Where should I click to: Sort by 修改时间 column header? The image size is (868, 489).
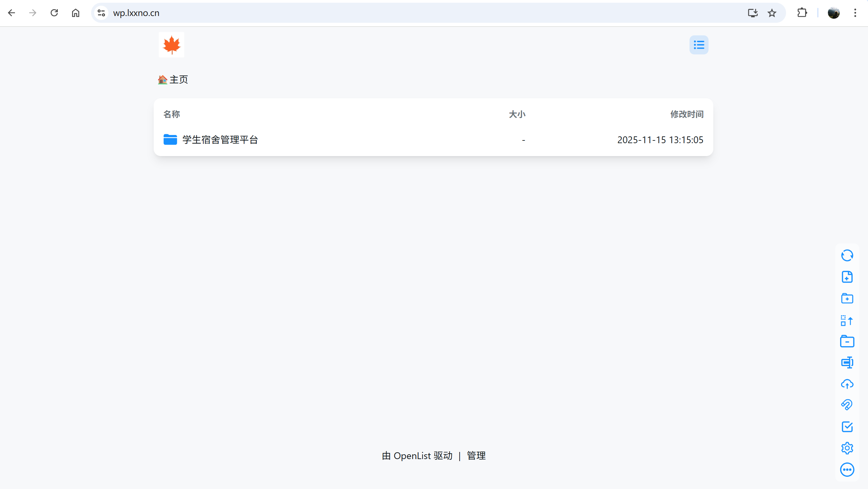click(686, 114)
